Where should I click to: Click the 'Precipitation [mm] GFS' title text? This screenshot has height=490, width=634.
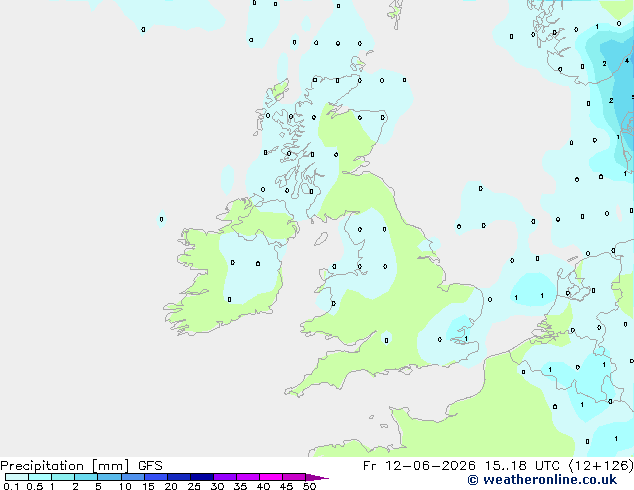pos(81,466)
